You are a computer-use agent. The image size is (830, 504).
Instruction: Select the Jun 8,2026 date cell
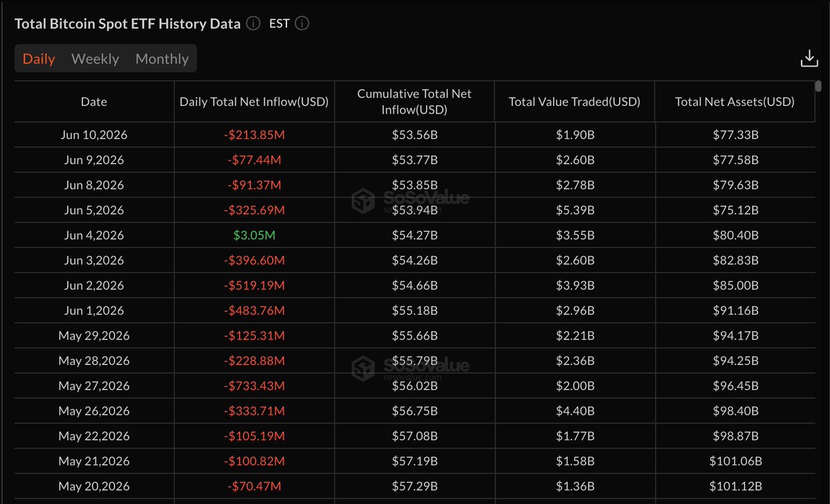coord(94,185)
